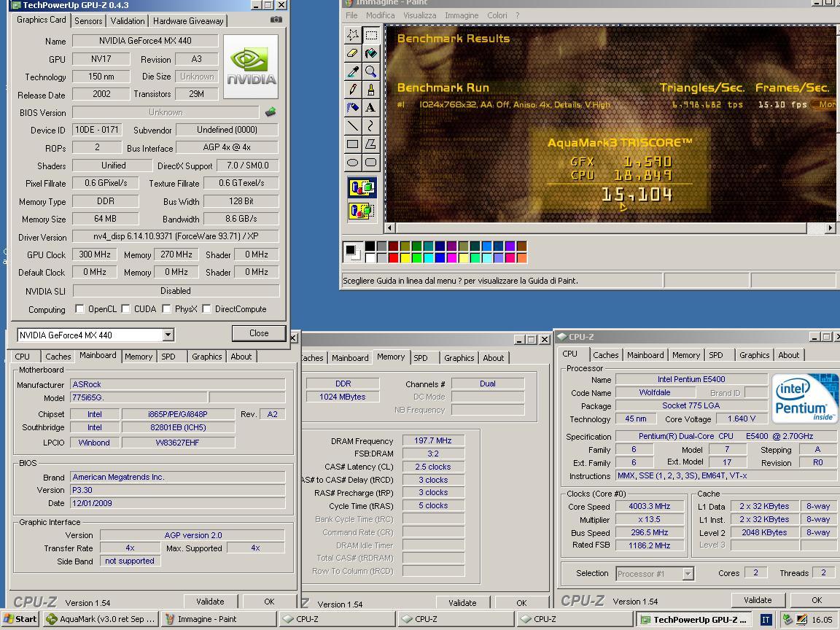Image resolution: width=840 pixels, height=630 pixels.
Task: Open the Hardware Giveaway tab
Action: (188, 21)
